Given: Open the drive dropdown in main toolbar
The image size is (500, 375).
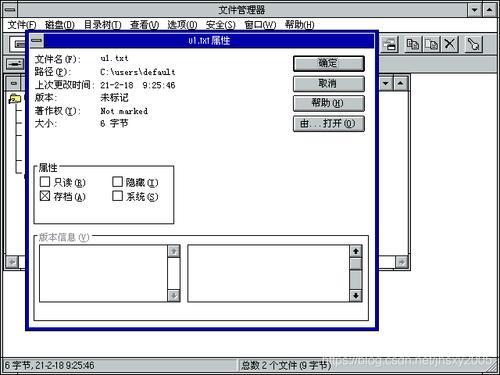Looking at the screenshot, I should tap(18, 44).
